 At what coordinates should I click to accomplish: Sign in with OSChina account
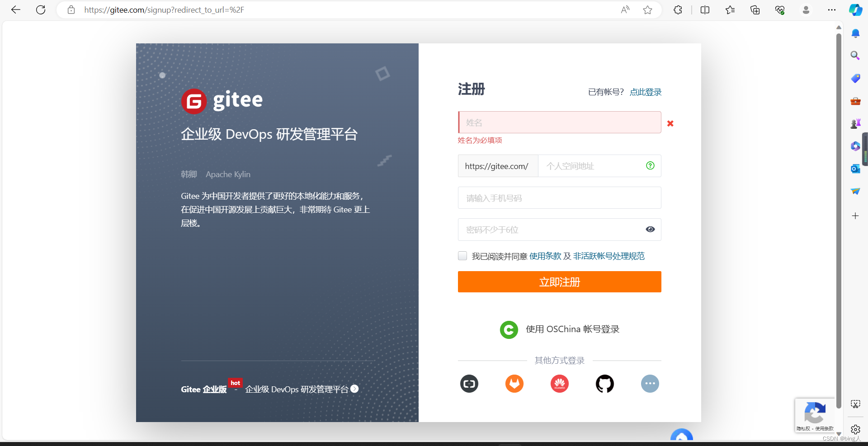(560, 329)
